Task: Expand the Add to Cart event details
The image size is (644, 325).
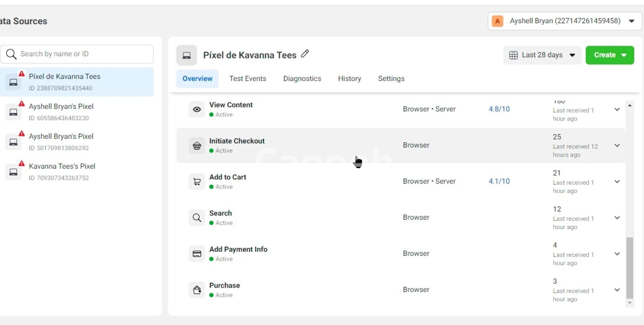Action: pos(617,182)
